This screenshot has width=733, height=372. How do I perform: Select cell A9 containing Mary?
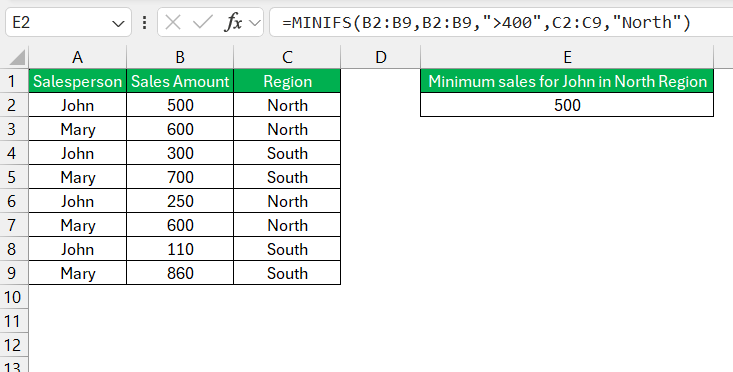tap(78, 273)
